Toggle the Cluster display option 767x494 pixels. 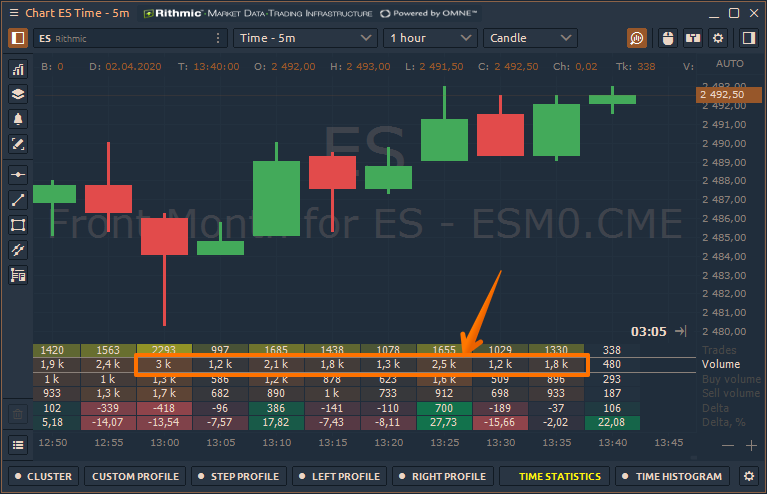point(43,477)
